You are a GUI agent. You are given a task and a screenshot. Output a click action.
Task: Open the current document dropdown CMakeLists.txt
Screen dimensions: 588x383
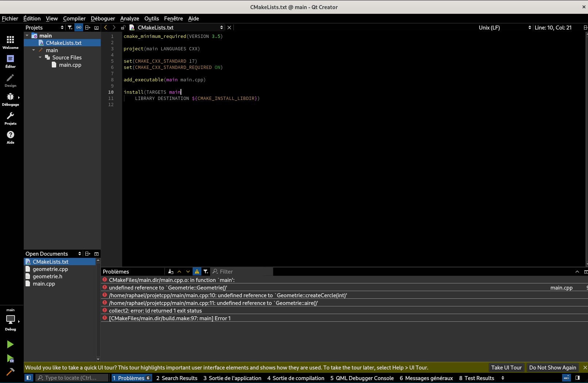pos(177,27)
